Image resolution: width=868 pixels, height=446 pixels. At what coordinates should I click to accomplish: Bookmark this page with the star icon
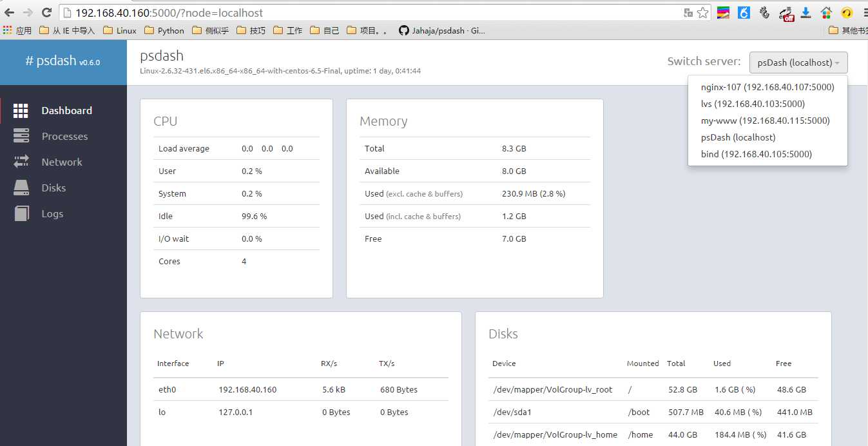tap(702, 12)
